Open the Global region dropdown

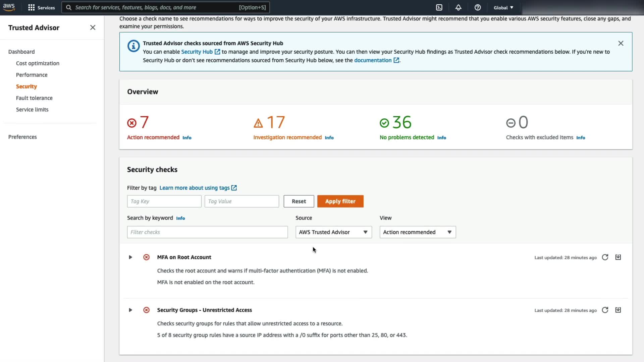(503, 7)
